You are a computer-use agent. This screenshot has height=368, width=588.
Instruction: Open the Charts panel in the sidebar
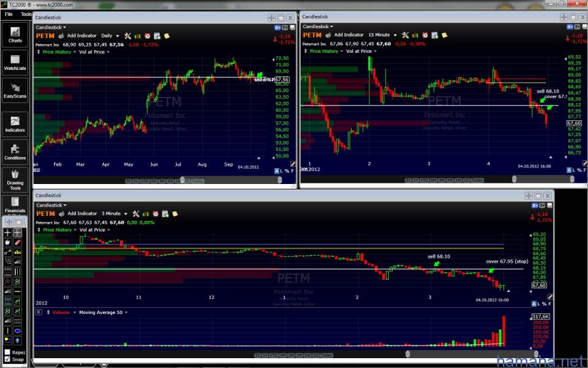pyautogui.click(x=15, y=35)
